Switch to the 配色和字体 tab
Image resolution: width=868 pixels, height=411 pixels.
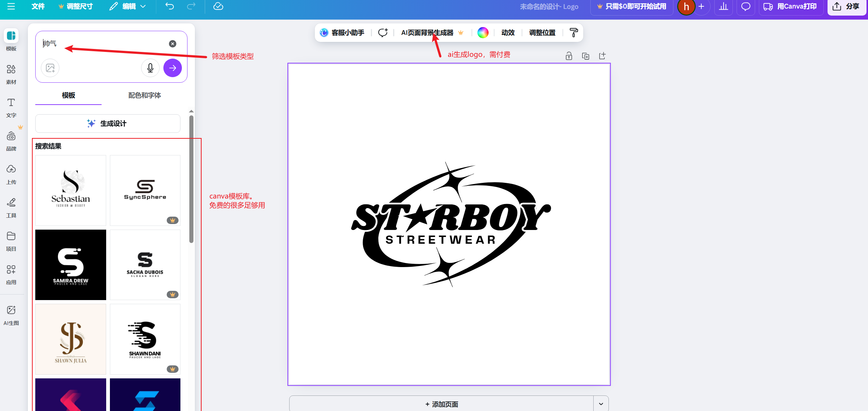point(144,95)
